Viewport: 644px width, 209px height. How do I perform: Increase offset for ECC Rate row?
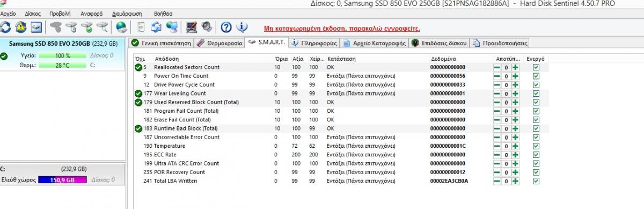coord(515,155)
